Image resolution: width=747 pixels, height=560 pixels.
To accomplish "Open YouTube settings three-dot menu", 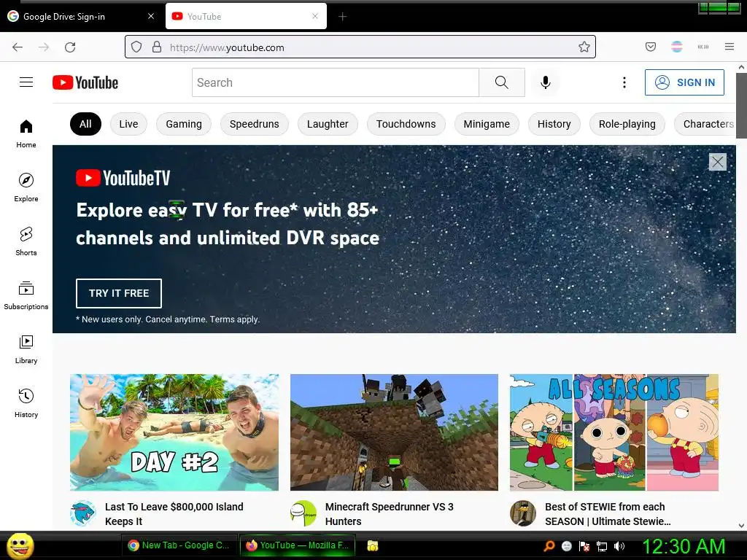I will coord(624,82).
